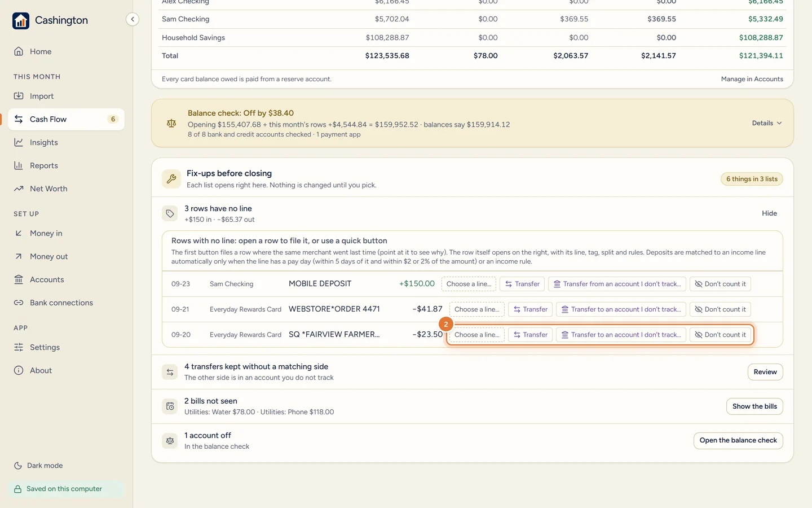Click the 6 things in 3 lists badge
The height and width of the screenshot is (508, 812).
tap(752, 179)
